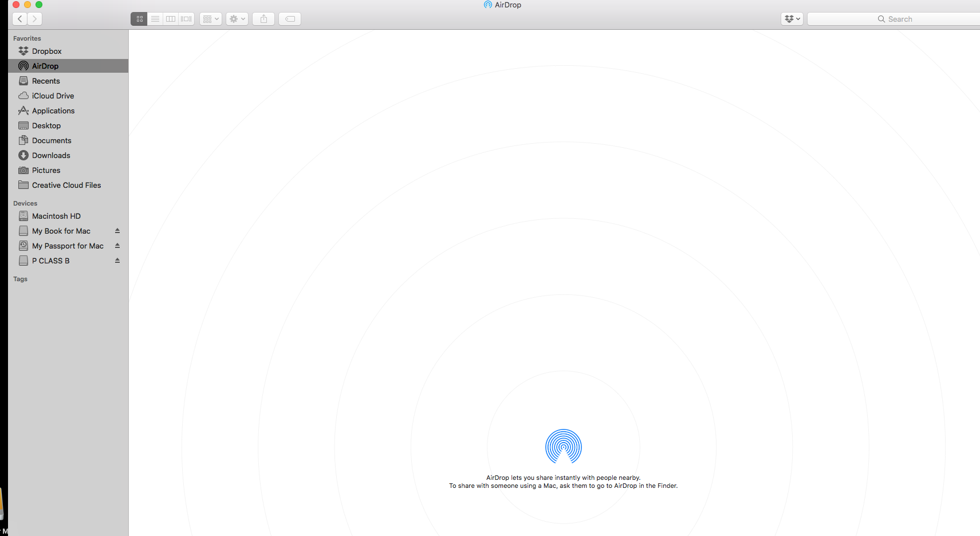This screenshot has height=536, width=980.
Task: Click the large blue AirDrop icon
Action: pyautogui.click(x=564, y=447)
